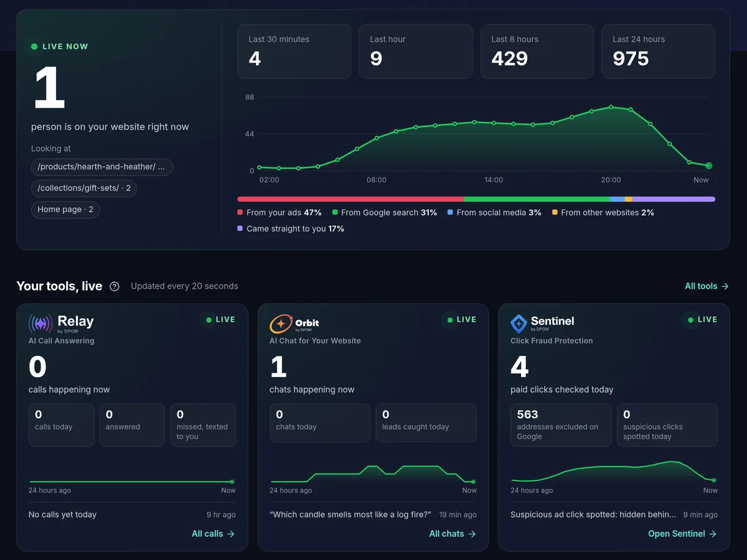Click the red segment of the traffic source bar

coord(350,199)
